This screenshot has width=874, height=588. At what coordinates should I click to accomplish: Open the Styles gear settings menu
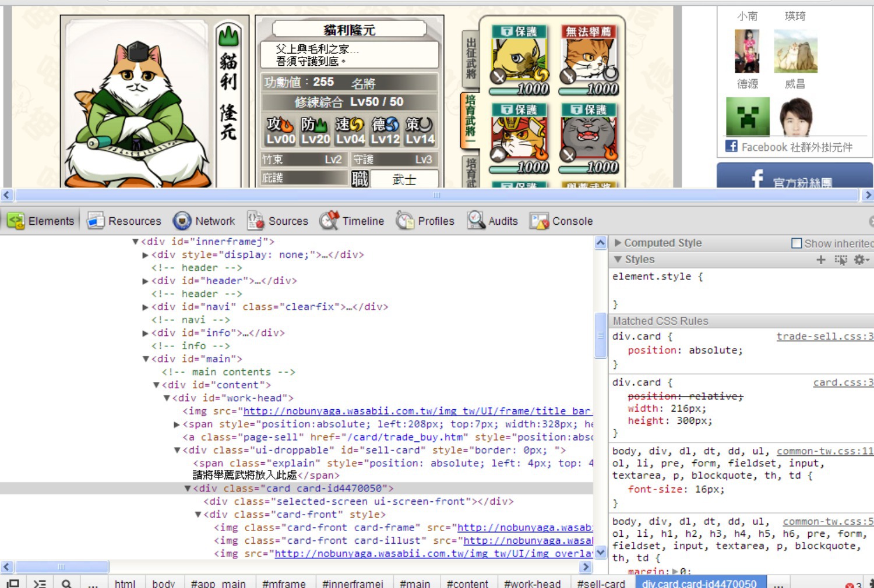point(860,260)
